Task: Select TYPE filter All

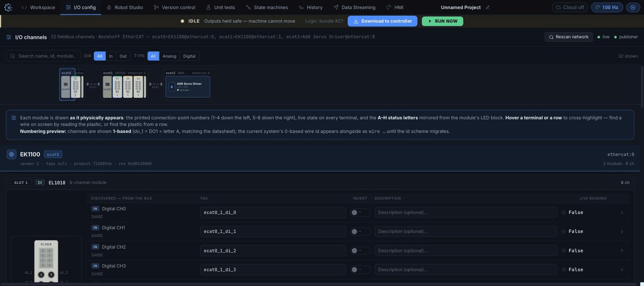Action: click(153, 56)
